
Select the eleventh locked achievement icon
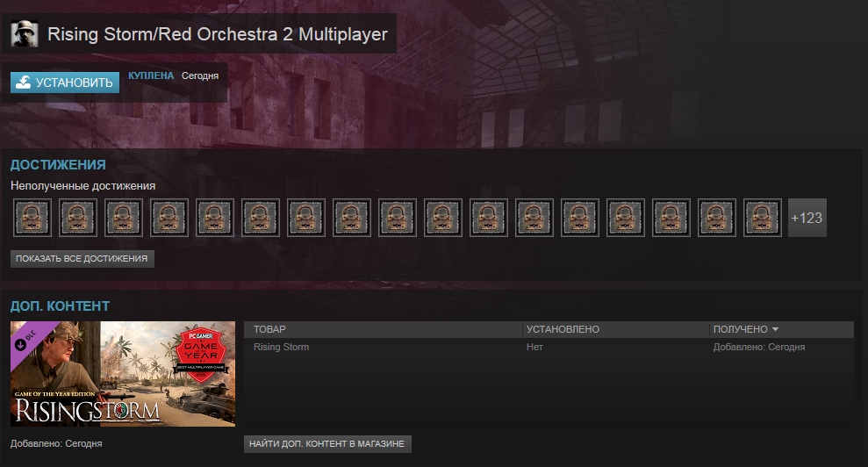[489, 218]
